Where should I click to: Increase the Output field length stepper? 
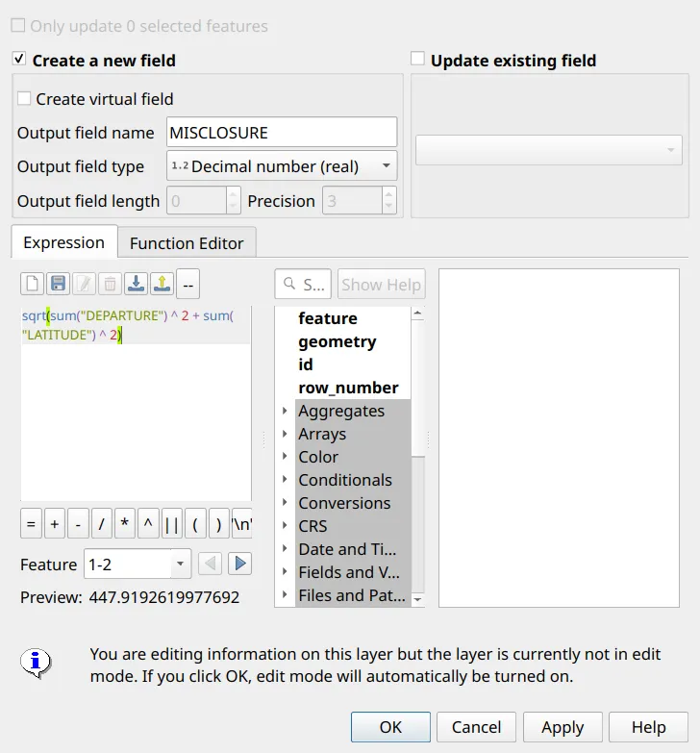(x=233, y=194)
